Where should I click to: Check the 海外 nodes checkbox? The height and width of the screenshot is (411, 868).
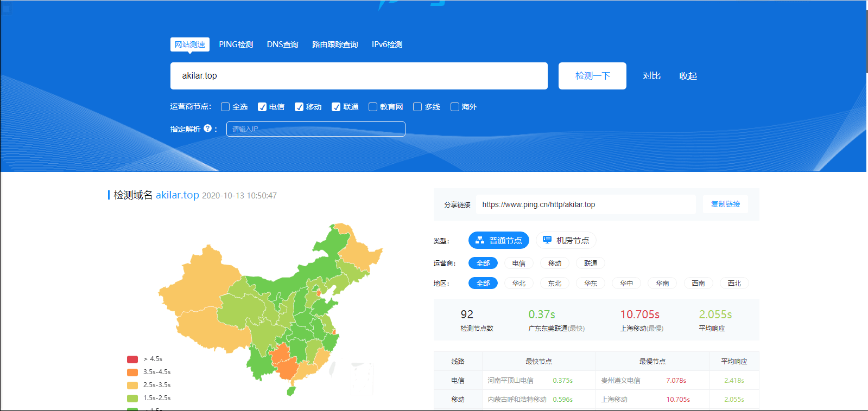tap(455, 107)
